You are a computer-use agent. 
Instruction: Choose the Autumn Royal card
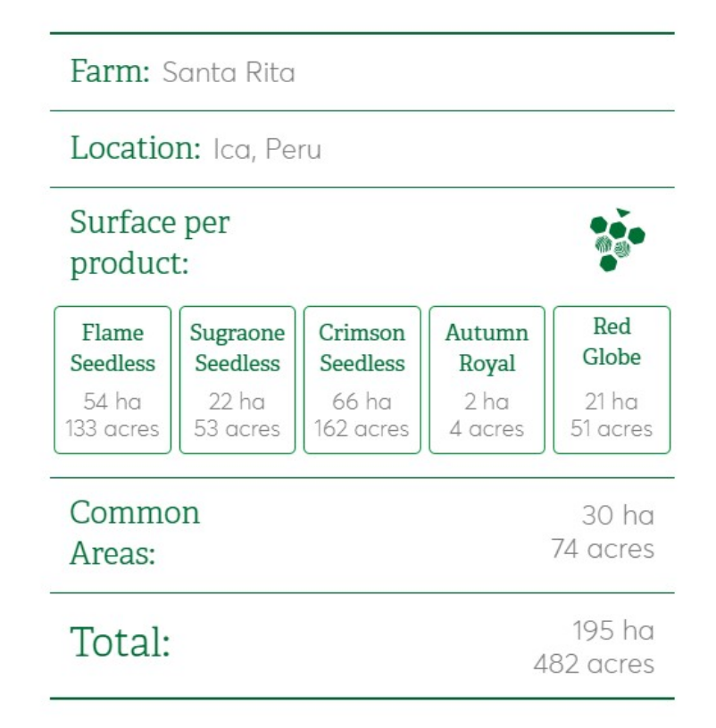[x=487, y=380]
